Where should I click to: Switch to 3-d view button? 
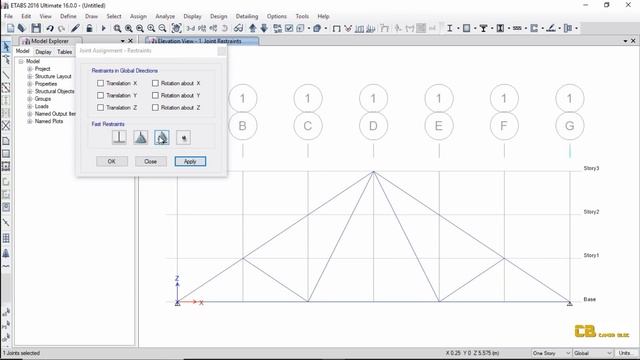coord(191,28)
